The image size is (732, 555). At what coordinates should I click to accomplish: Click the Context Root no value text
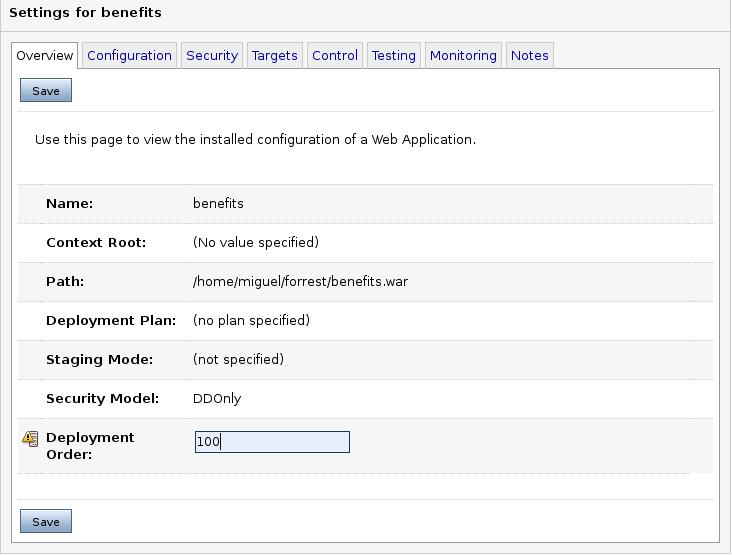(x=256, y=242)
